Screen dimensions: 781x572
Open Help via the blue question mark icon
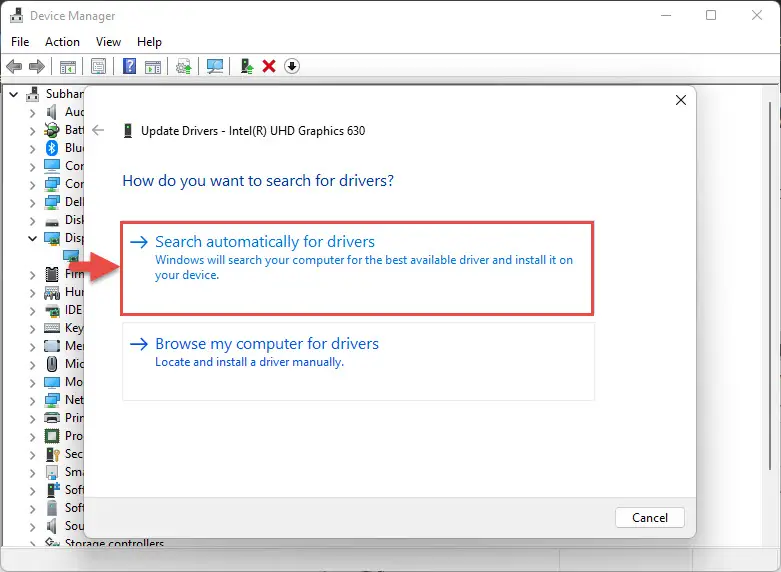click(129, 66)
